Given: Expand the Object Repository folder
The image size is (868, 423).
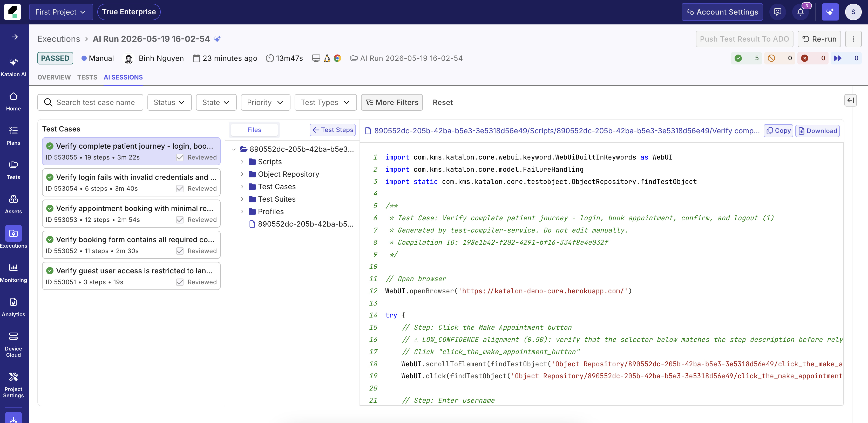Looking at the screenshot, I should [242, 174].
